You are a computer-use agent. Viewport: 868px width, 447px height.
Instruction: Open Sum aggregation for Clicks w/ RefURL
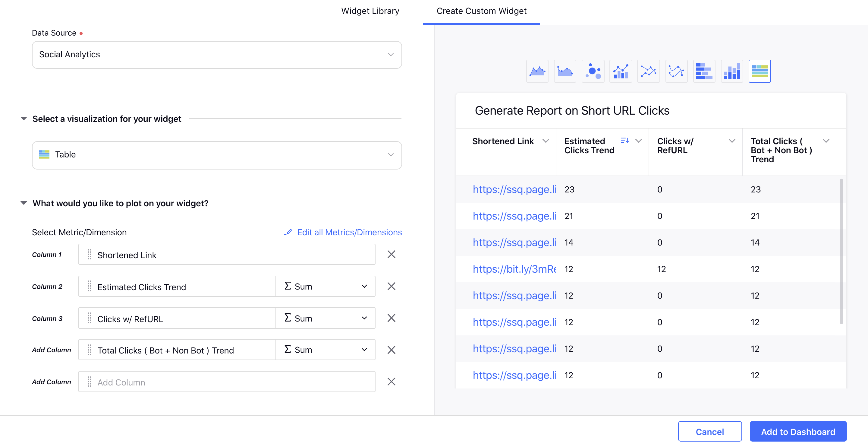pos(325,318)
